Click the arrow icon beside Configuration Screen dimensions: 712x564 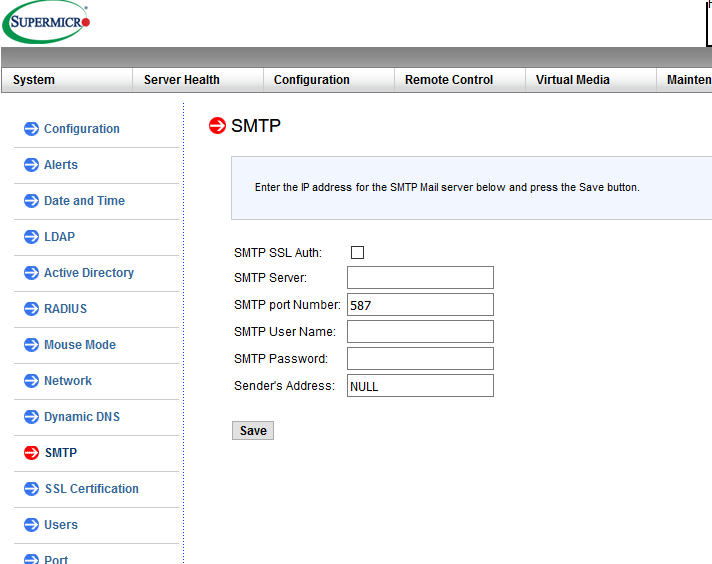pos(31,129)
